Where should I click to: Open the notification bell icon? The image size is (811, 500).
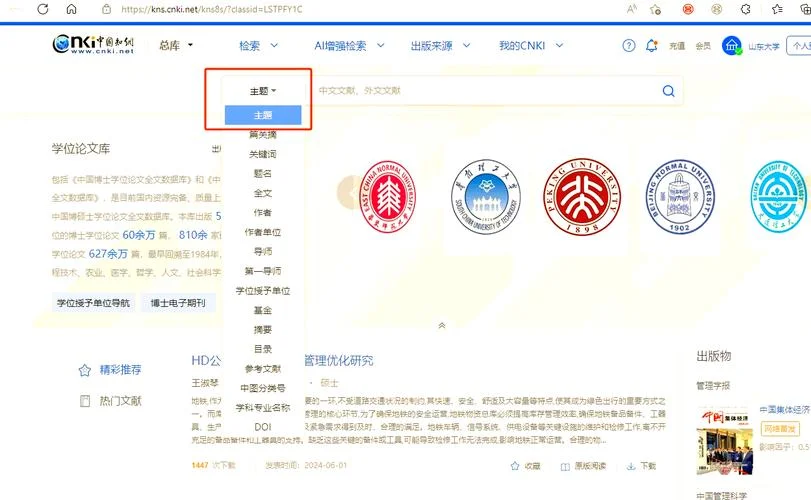(652, 46)
